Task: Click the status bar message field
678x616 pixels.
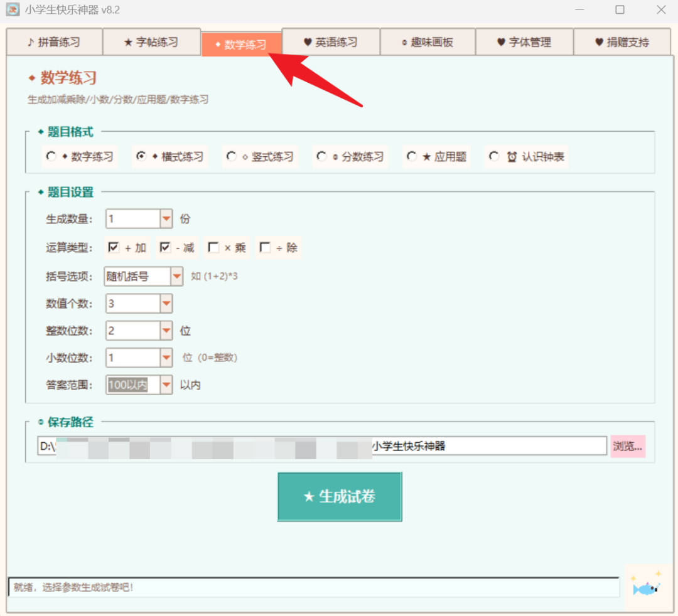Action: pos(314,588)
